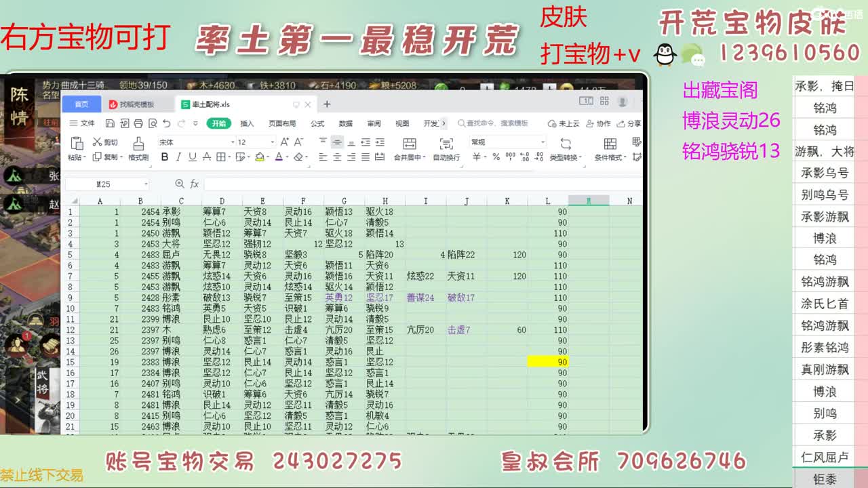Click the Merge and Center (合并居中) icon
This screenshot has width=868, height=488.
(x=409, y=144)
